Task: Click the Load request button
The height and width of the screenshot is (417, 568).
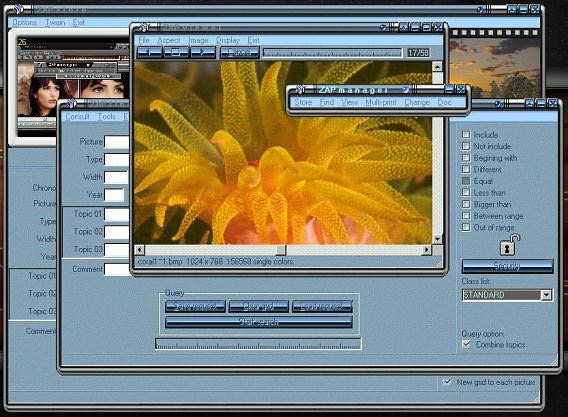Action: pyautogui.click(x=322, y=307)
